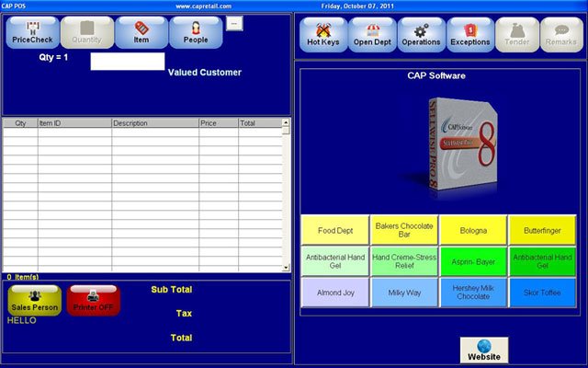Open the Item lookup button
This screenshot has width=588, height=368.
[x=141, y=33]
